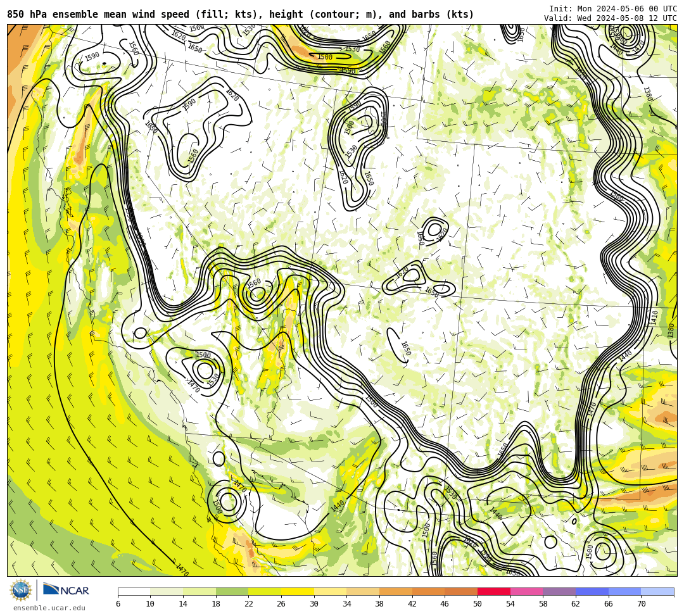Click the 1410 contour label on map
Viewport: 684px width, 616px height.
(654, 317)
